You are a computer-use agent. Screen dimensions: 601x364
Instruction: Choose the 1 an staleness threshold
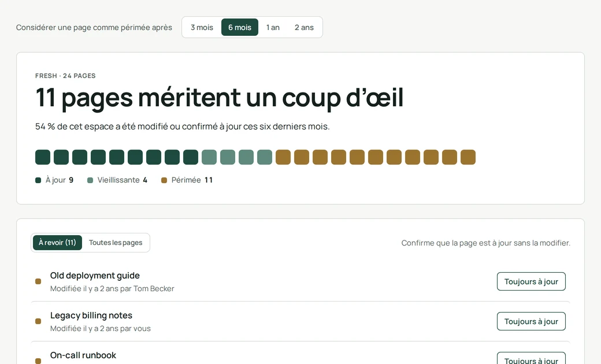(x=273, y=27)
